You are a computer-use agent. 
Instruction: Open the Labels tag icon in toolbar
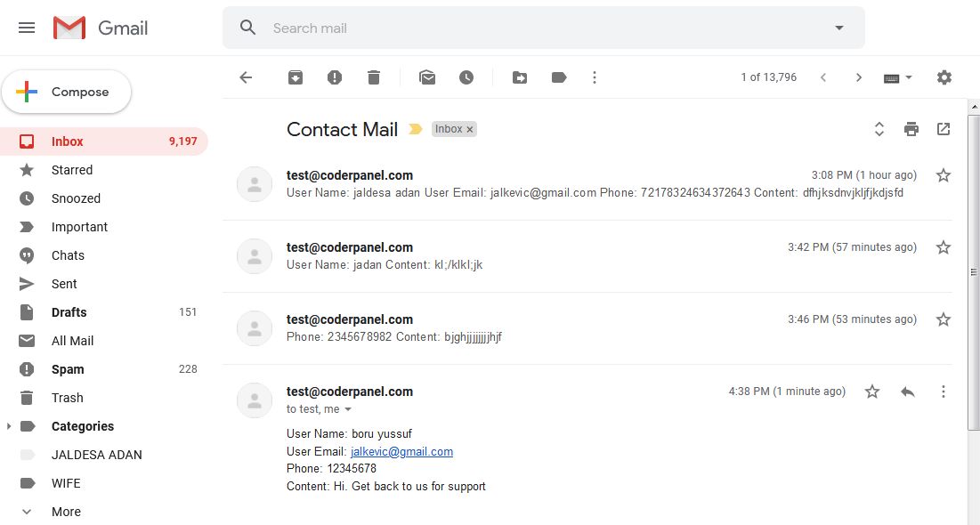[x=559, y=77]
